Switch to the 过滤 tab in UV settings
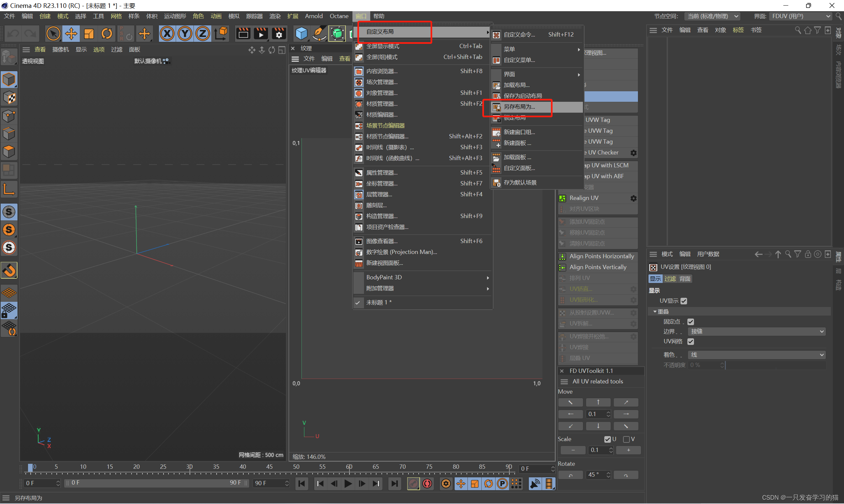The width and height of the screenshot is (844, 504). (670, 278)
